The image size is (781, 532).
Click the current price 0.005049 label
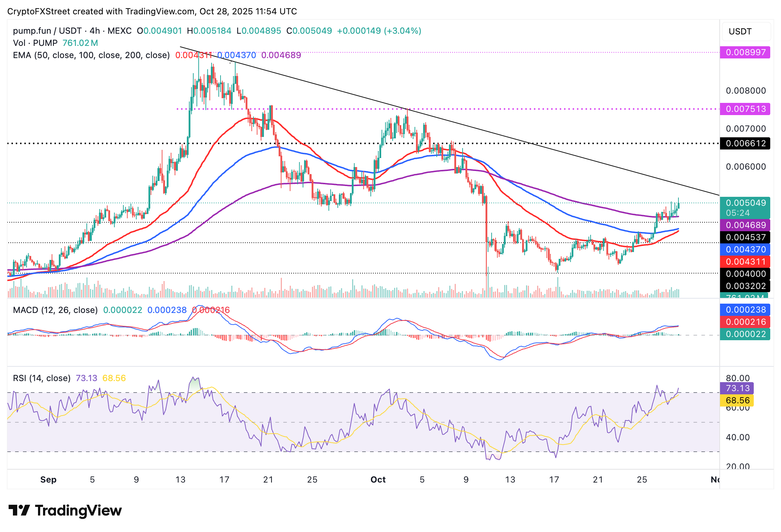[745, 203]
